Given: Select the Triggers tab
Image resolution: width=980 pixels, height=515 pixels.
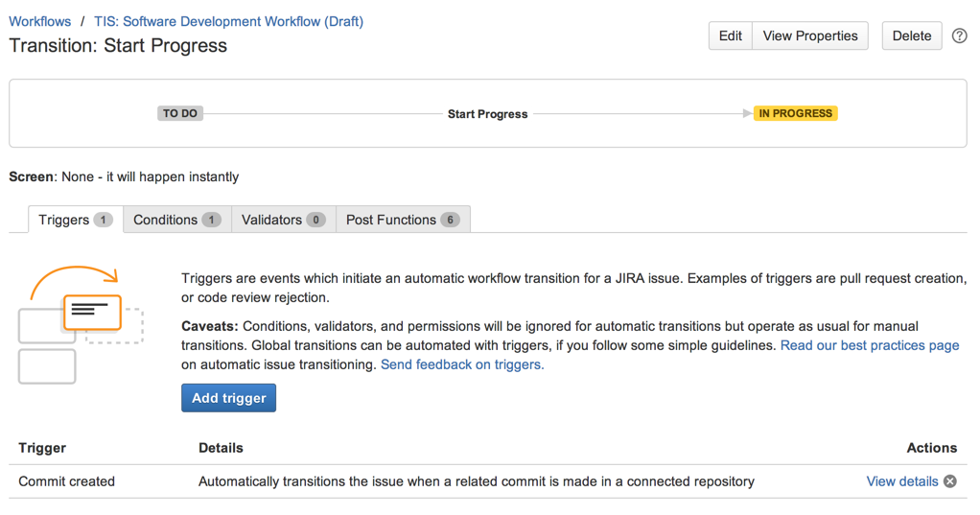Looking at the screenshot, I should [x=64, y=220].
